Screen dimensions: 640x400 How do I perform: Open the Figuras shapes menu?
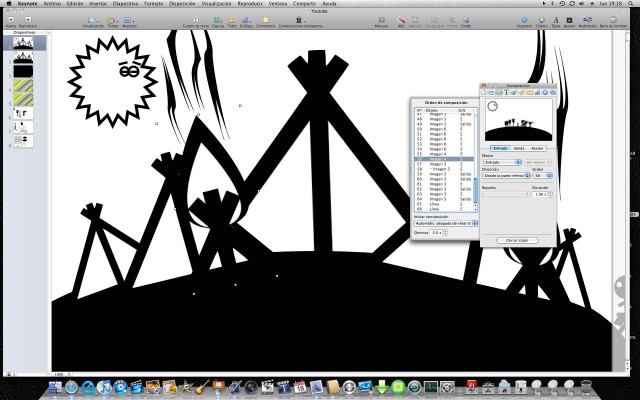coord(218,22)
